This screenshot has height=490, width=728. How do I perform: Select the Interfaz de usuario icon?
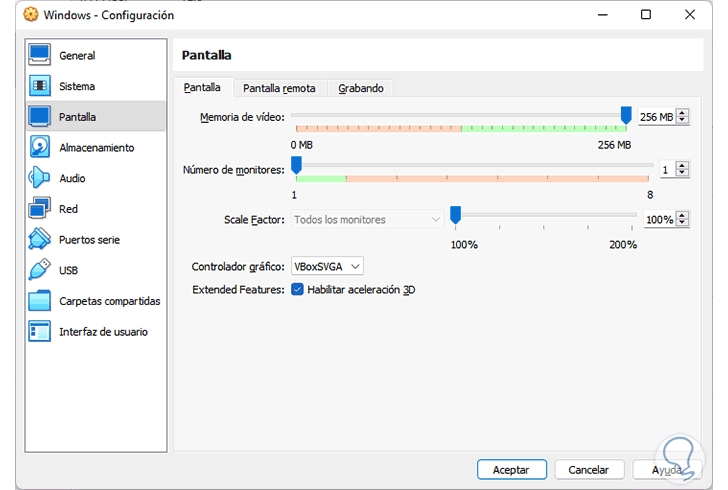40,331
